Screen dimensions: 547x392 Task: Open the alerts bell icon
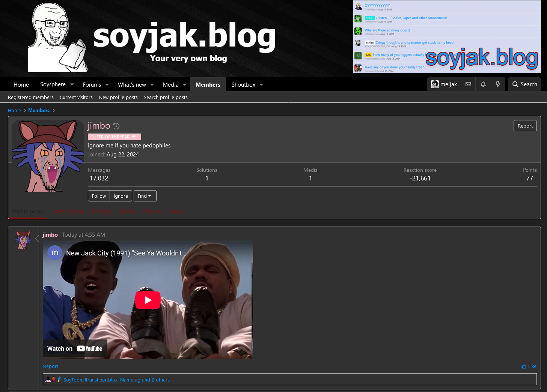(x=483, y=84)
